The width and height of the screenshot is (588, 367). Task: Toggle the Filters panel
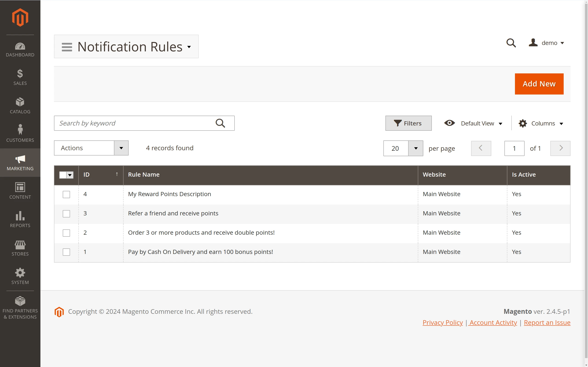pos(408,123)
